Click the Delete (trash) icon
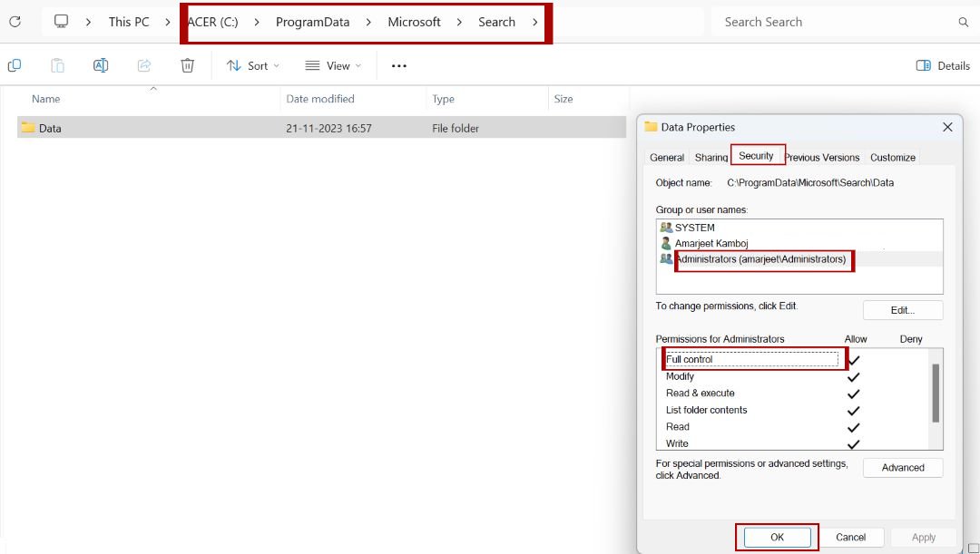The height and width of the screenshot is (554, 980). pyautogui.click(x=187, y=65)
